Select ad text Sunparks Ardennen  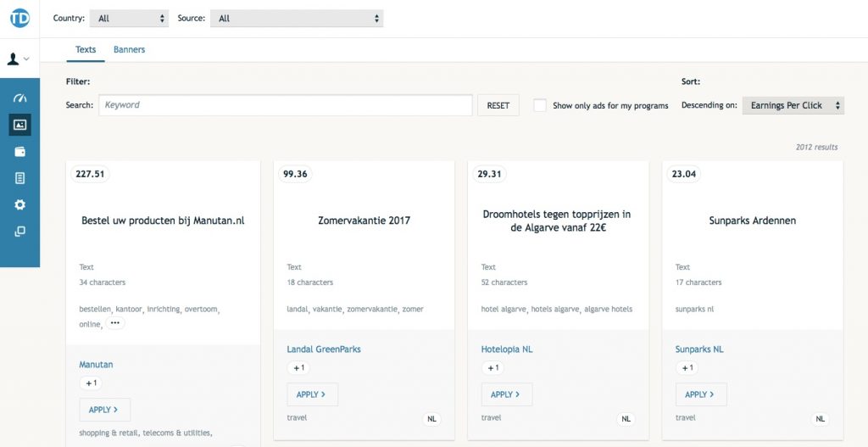(x=753, y=221)
